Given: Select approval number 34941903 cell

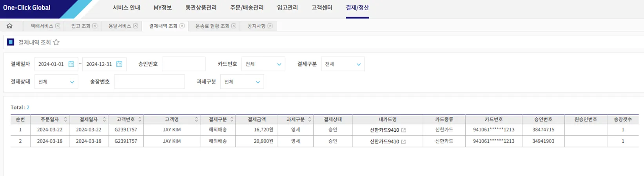Looking at the screenshot, I should [x=543, y=141].
